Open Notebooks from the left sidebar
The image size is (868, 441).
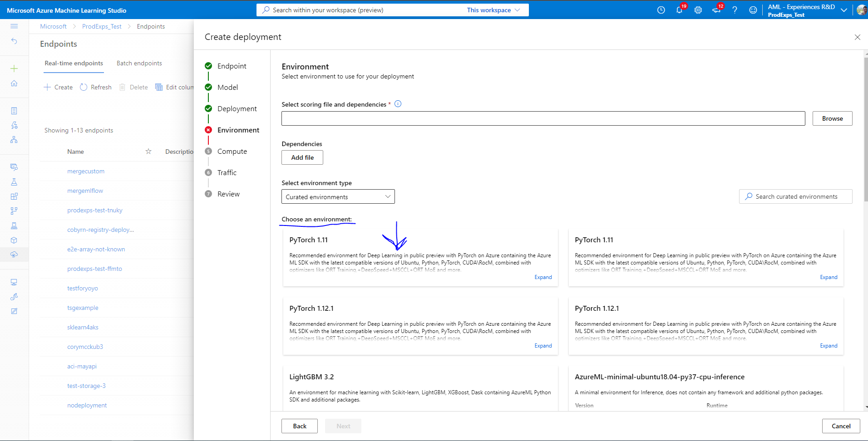(x=14, y=110)
